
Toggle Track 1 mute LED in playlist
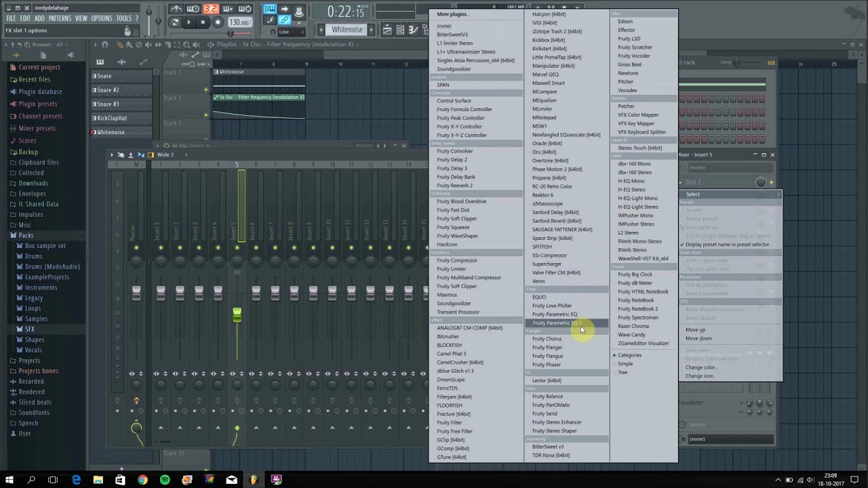pyautogui.click(x=206, y=89)
